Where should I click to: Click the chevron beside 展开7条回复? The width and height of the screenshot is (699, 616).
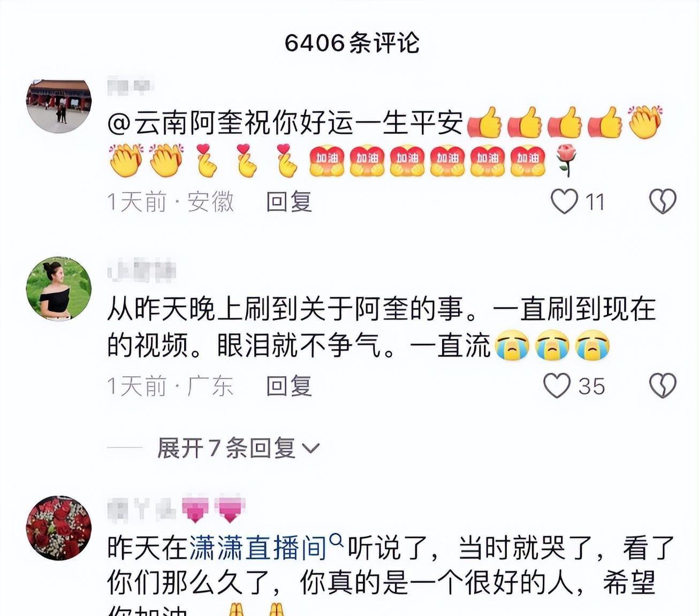[x=311, y=448]
